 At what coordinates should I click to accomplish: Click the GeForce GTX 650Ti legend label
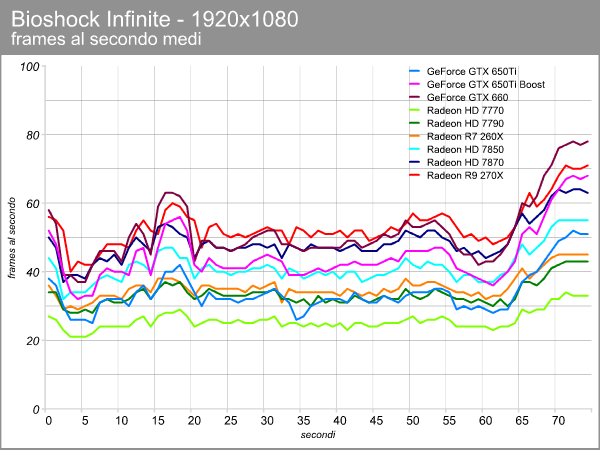472,72
